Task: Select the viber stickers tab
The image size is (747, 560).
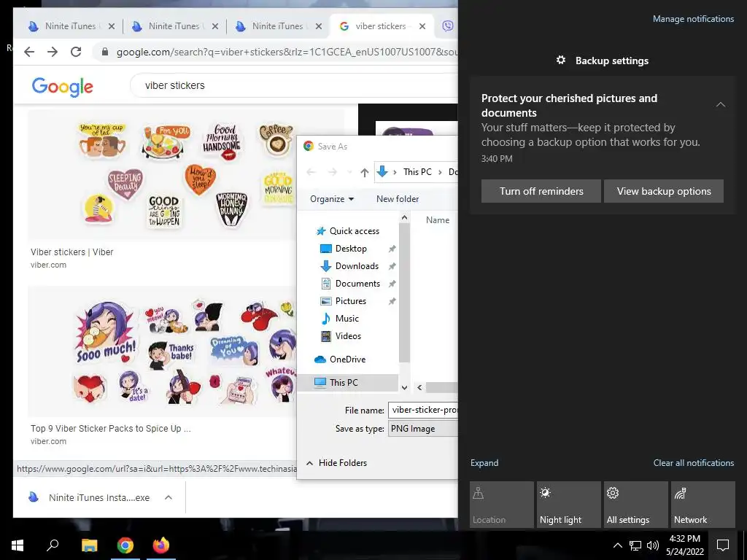Action: click(x=381, y=26)
